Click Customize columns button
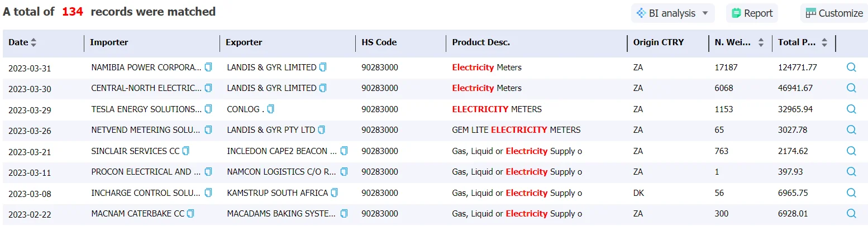The height and width of the screenshot is (226, 868). pyautogui.click(x=834, y=13)
